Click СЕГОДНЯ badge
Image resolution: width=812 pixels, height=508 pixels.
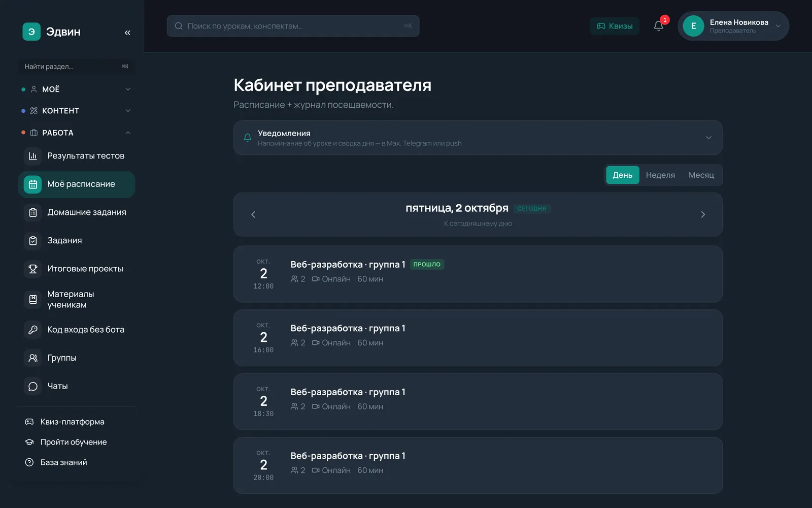click(x=532, y=208)
